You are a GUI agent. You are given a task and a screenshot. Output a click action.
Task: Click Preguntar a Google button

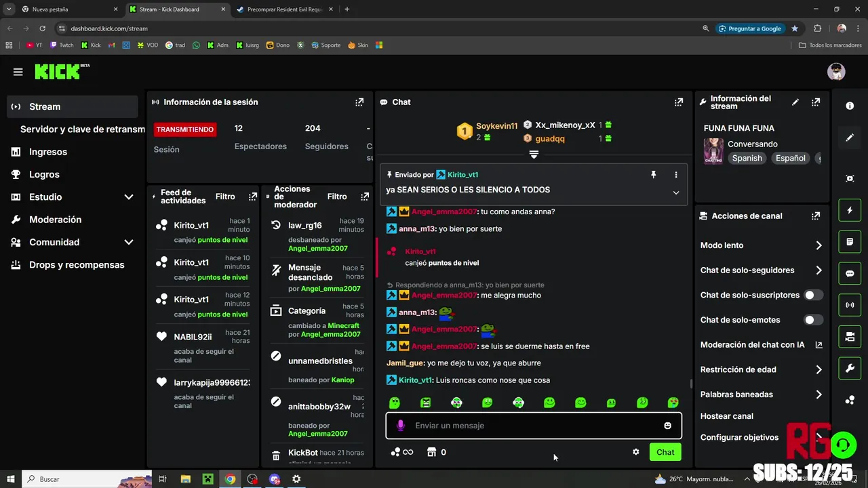[750, 28]
